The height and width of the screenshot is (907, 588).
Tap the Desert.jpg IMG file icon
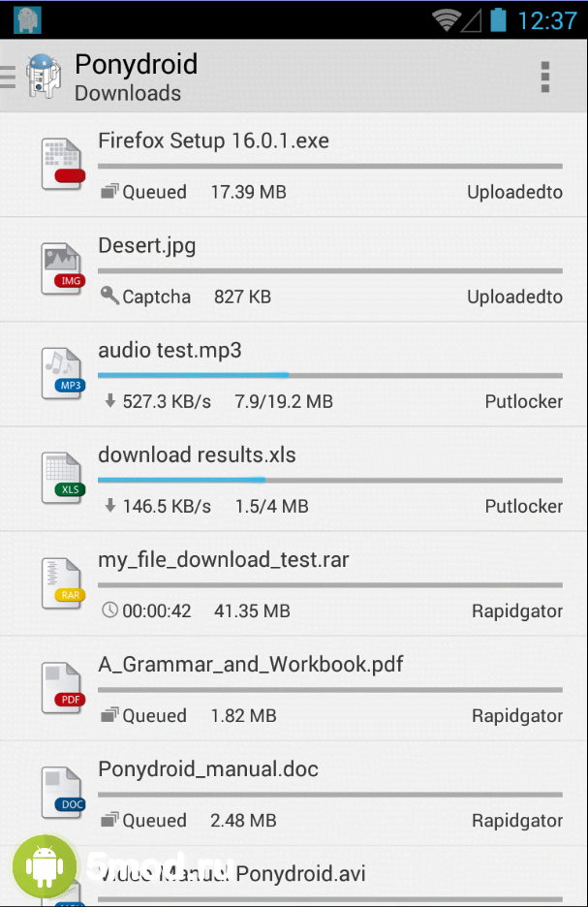pos(63,268)
